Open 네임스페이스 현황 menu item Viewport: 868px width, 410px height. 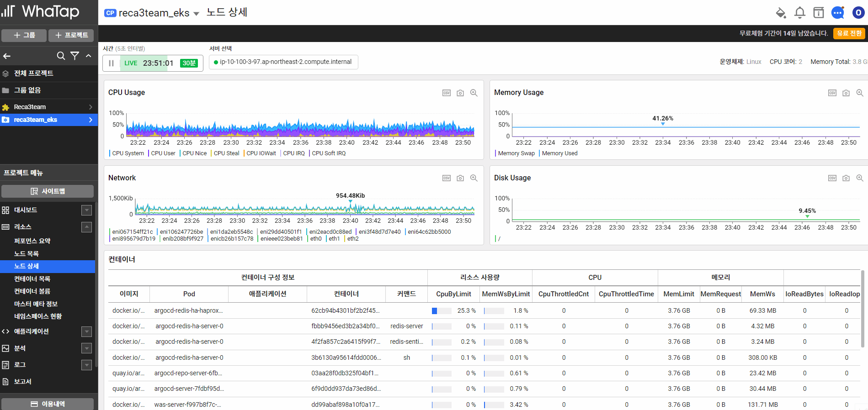click(38, 316)
